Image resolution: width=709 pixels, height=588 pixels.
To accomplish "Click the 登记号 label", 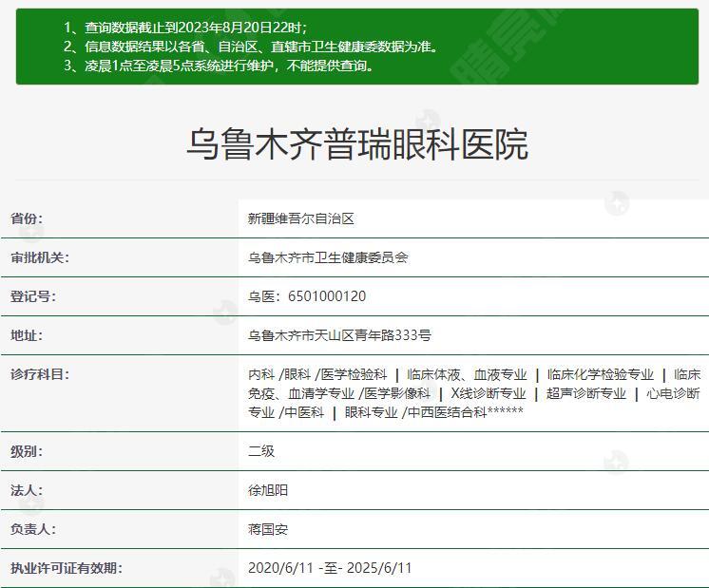I will pos(33,296).
